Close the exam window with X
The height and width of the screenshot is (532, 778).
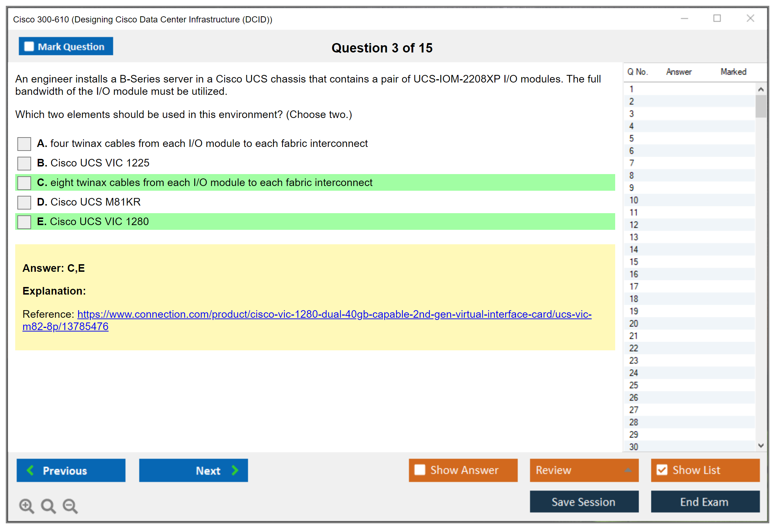[750, 18]
